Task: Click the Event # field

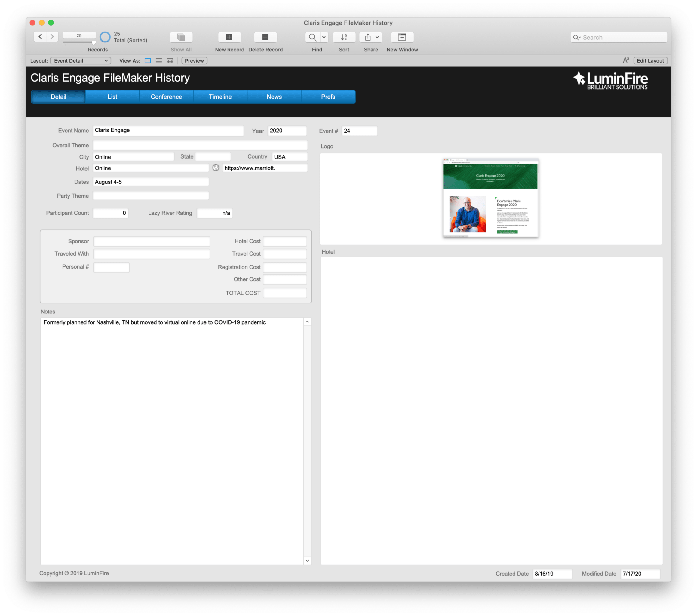Action: pos(359,131)
